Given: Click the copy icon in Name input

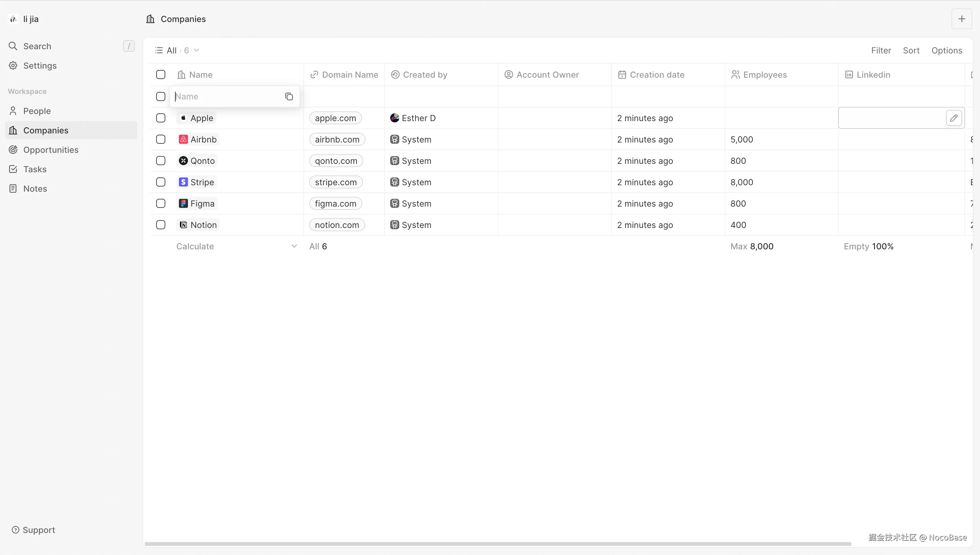Looking at the screenshot, I should click(x=289, y=96).
